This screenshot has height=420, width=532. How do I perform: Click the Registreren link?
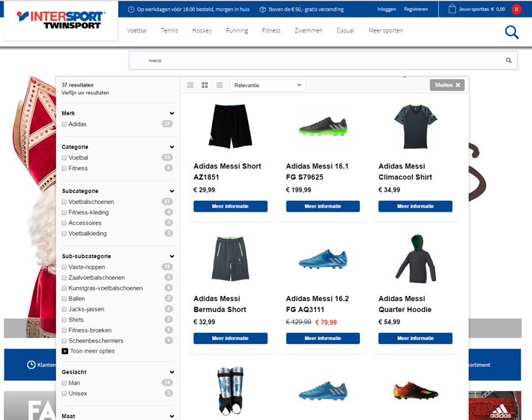[x=415, y=9]
